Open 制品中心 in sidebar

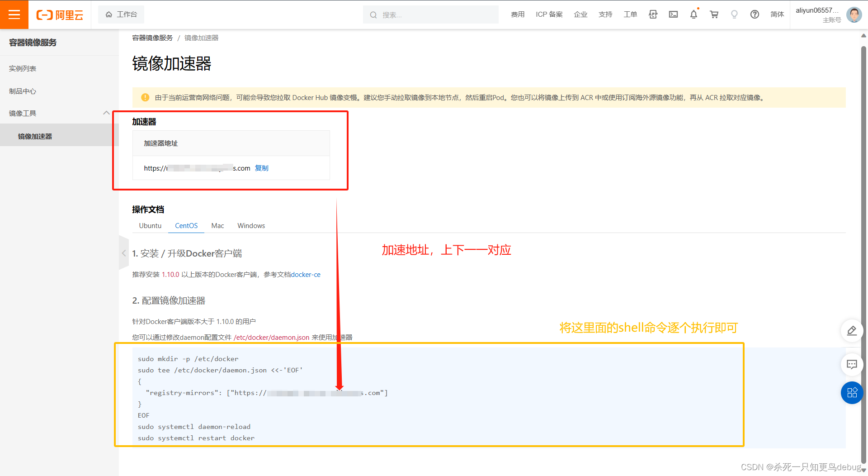pos(23,91)
